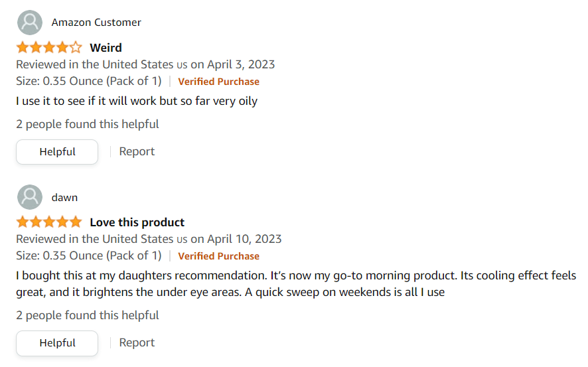The image size is (588, 367).
Task: Click dawn's review text about cooling effect
Action: 296,283
